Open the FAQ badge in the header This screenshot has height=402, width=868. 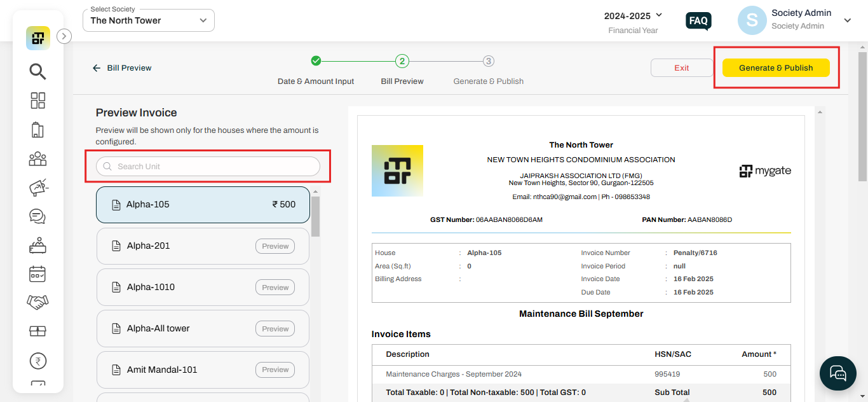pyautogui.click(x=698, y=20)
